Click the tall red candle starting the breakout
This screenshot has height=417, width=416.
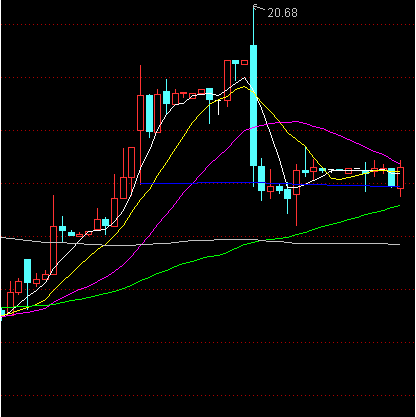[141, 113]
